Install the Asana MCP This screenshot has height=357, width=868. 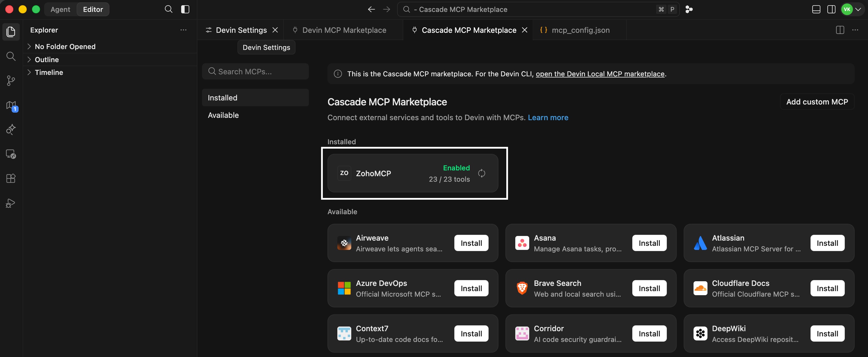(x=649, y=243)
